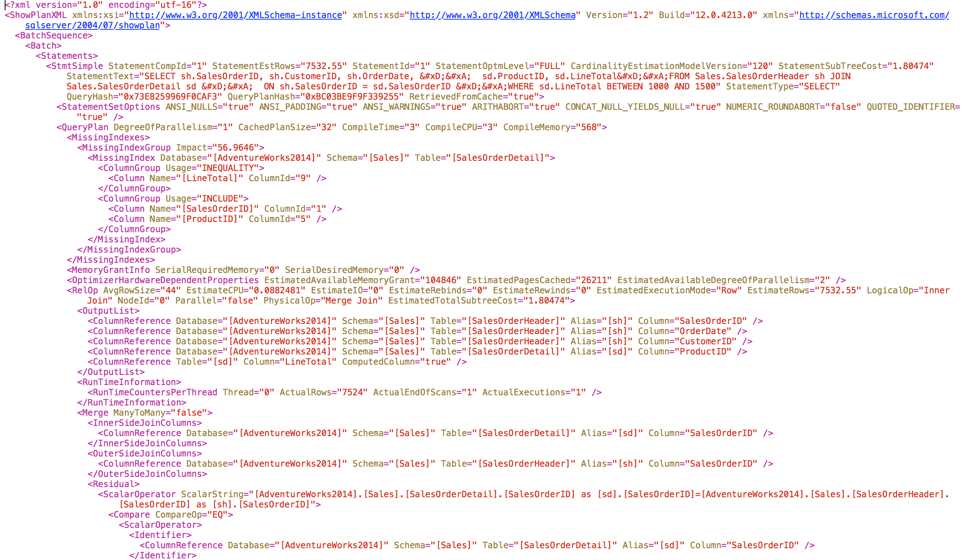
Task: Click the opening MissingIndexes tag
Action: click(x=108, y=137)
